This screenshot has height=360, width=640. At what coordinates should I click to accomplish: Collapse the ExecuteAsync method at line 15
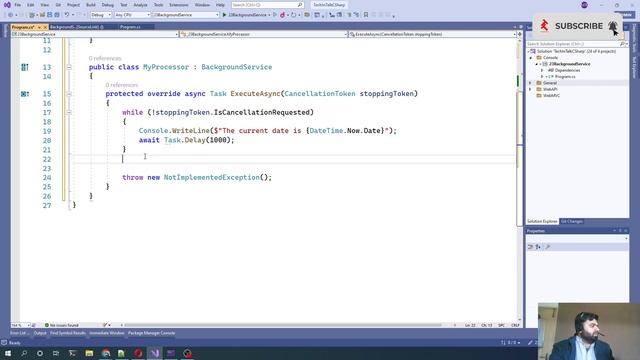[69, 94]
